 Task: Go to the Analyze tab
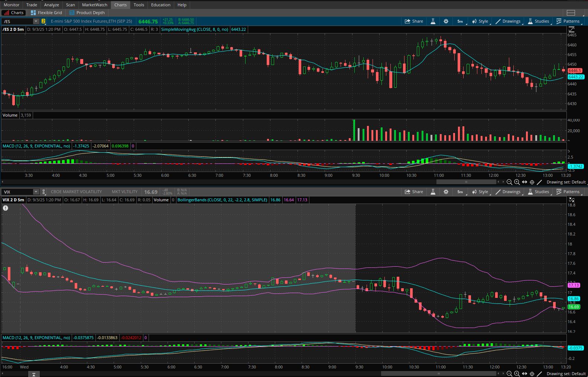[52, 5]
